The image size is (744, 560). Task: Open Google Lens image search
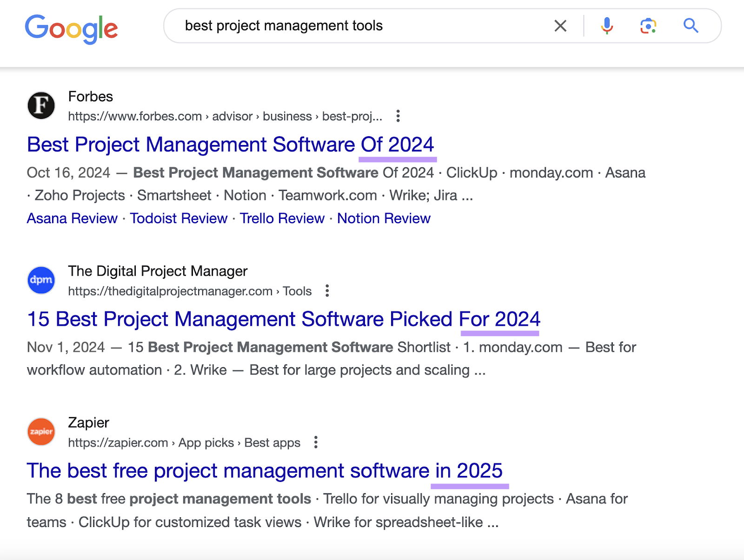coord(648,26)
